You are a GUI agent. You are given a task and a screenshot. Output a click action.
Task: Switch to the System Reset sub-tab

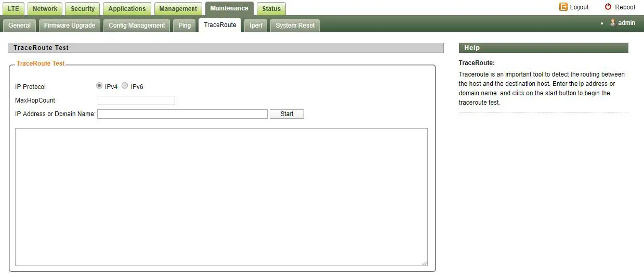(295, 25)
